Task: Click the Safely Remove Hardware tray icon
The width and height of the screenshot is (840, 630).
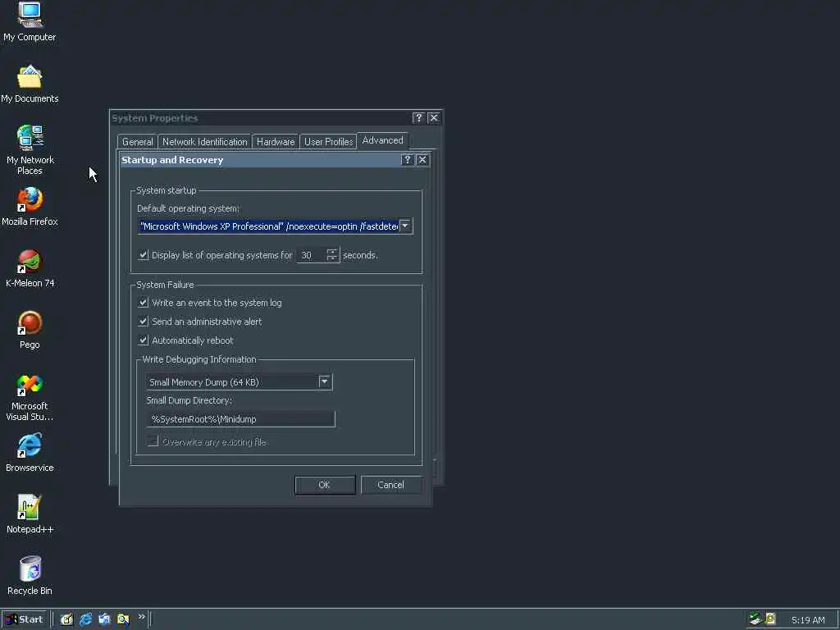Action: [x=756, y=619]
